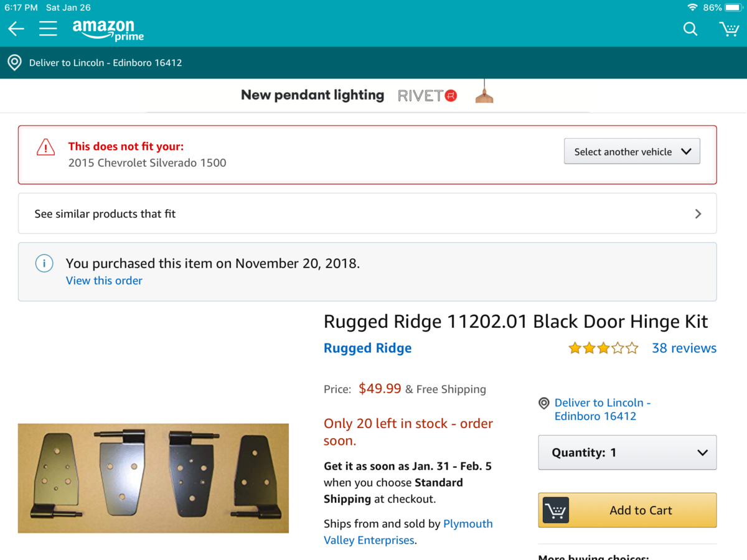Tap the door hinge kit product image
This screenshot has height=560, width=747.
pyautogui.click(x=153, y=478)
